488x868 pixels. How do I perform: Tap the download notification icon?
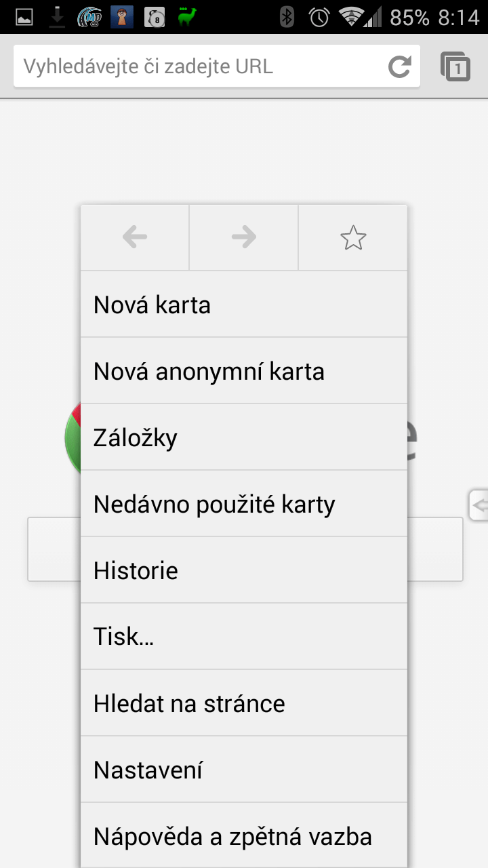coord(58,17)
